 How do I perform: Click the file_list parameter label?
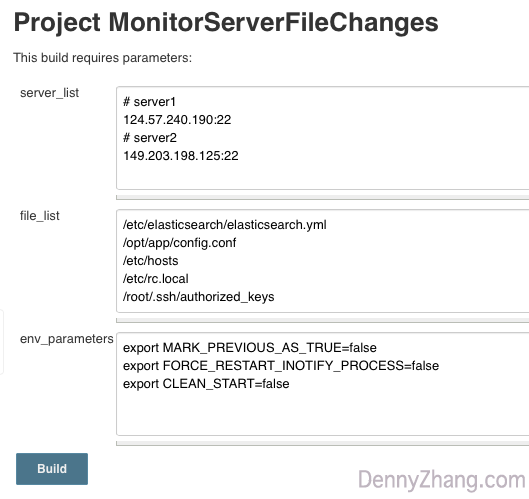point(39,216)
